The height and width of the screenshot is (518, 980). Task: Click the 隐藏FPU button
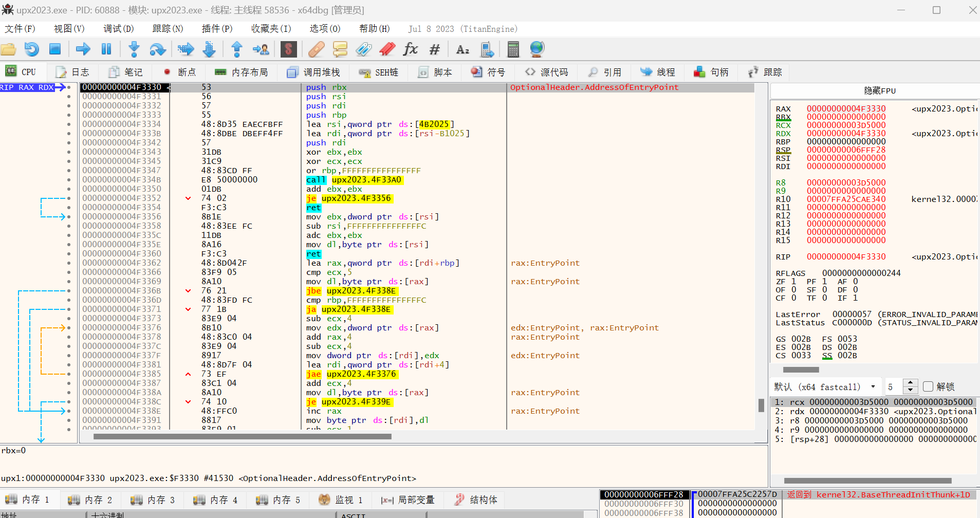coord(879,91)
